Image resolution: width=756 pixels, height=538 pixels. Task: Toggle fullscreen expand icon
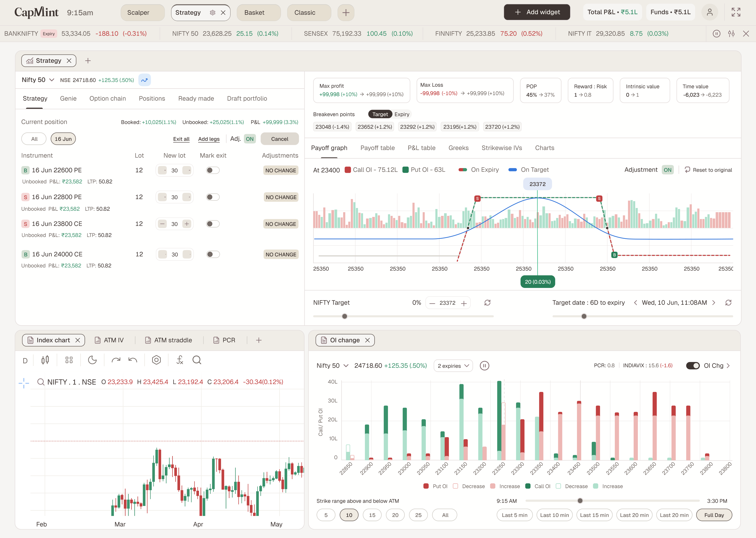[736, 12]
